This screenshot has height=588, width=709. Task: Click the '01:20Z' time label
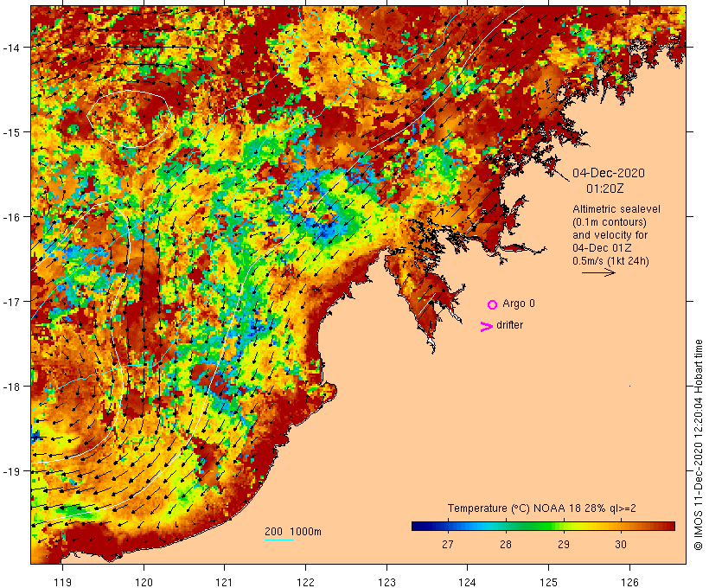pos(605,189)
